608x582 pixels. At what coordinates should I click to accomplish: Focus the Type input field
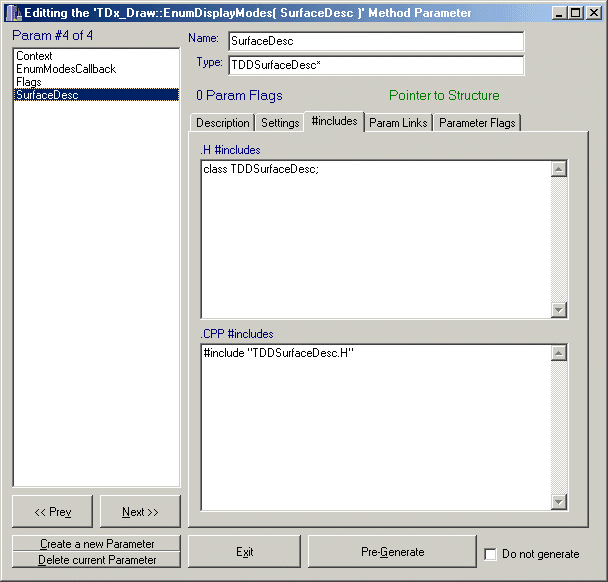pyautogui.click(x=375, y=66)
